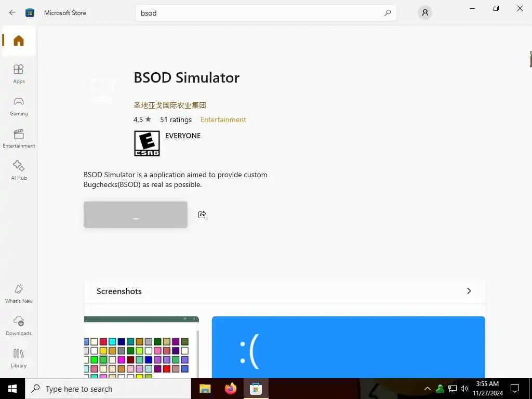The image size is (532, 399).
Task: Click the taskbar clock showing 3:55 AM
Action: tap(487, 389)
